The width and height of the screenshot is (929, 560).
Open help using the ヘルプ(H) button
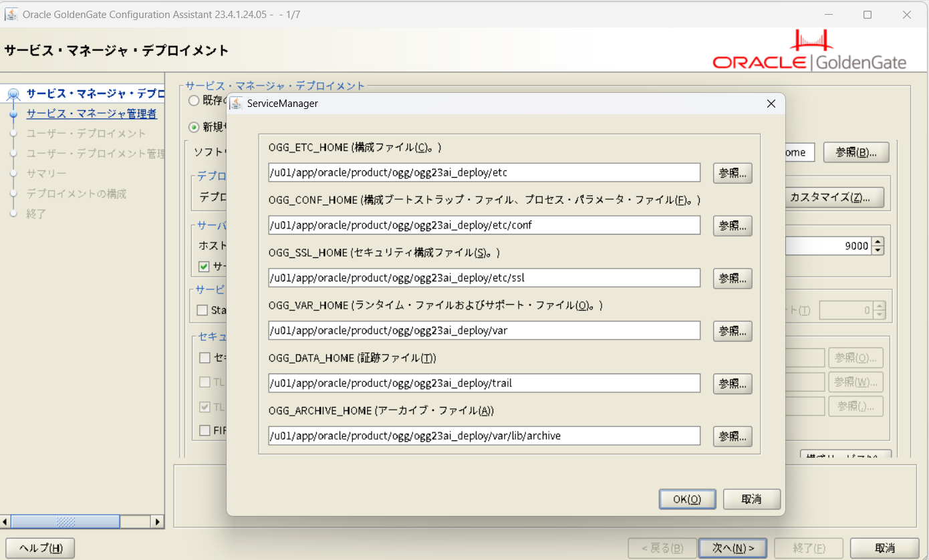click(x=40, y=547)
